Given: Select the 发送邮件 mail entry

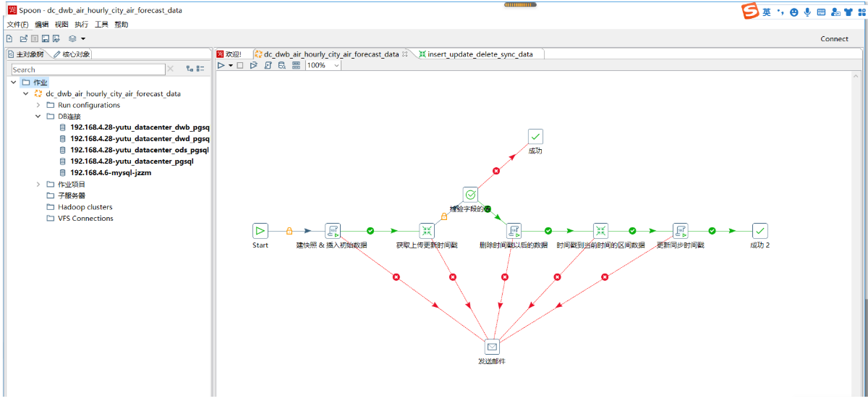Looking at the screenshot, I should [492, 347].
